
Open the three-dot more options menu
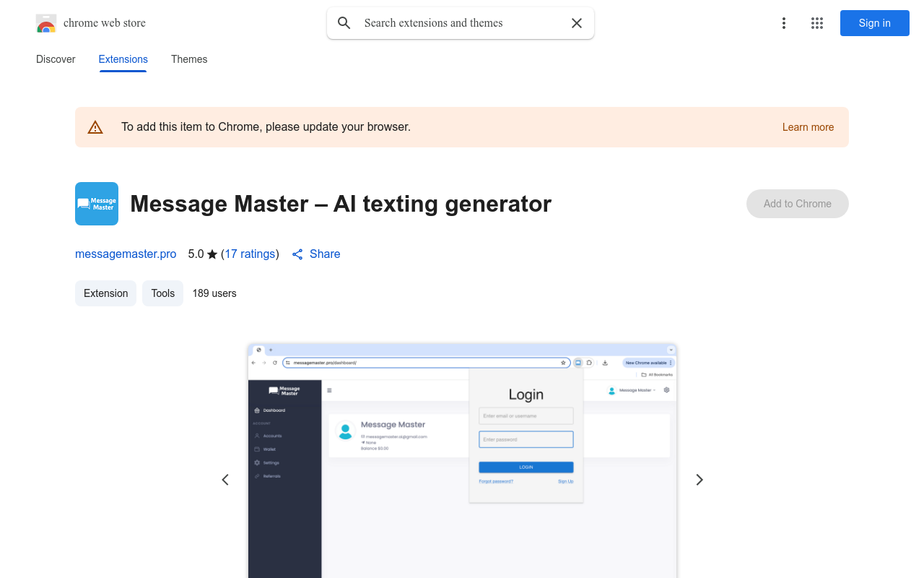point(784,23)
